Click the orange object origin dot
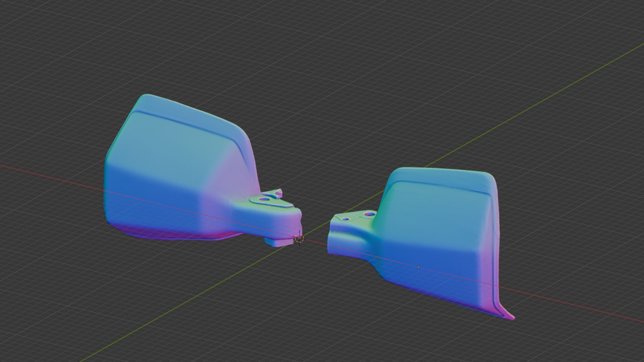 [x=418, y=267]
